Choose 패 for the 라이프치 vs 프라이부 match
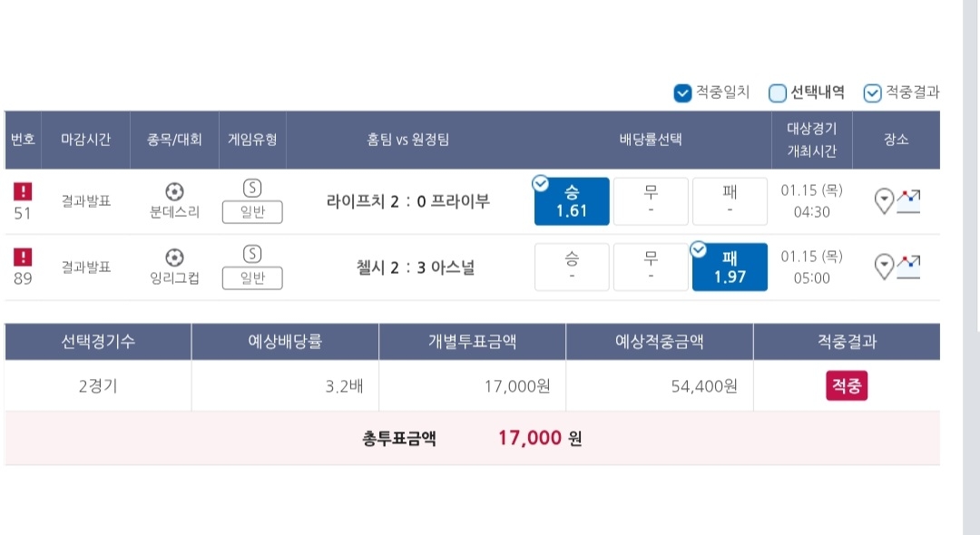The width and height of the screenshot is (980, 535). pos(730,201)
